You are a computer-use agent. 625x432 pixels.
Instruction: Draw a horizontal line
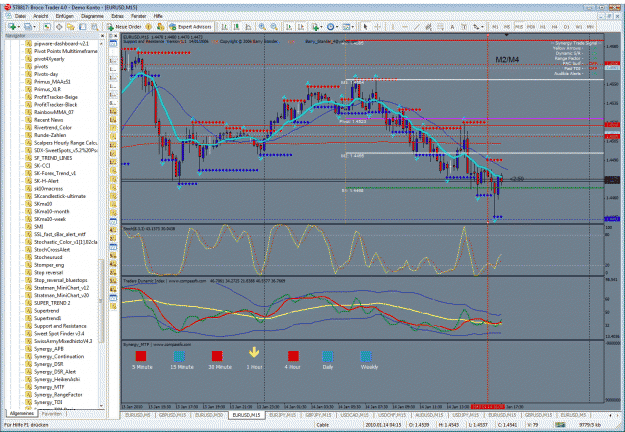[x=405, y=27]
